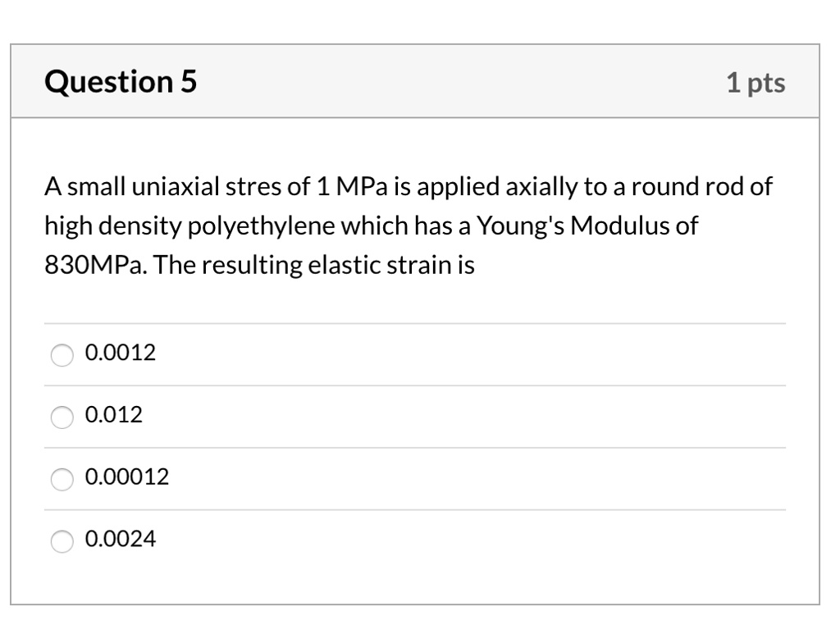Click the word small in the question
Screen dimensions: 840x634
pos(91,187)
